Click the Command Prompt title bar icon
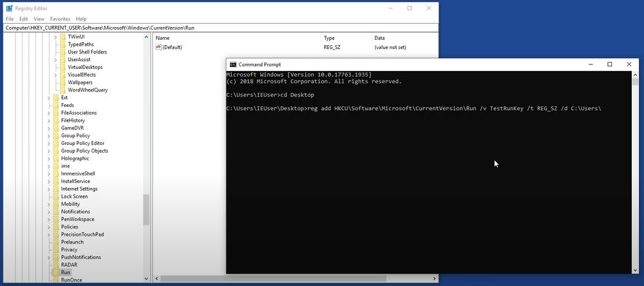The width and height of the screenshot is (644, 286). [x=233, y=64]
